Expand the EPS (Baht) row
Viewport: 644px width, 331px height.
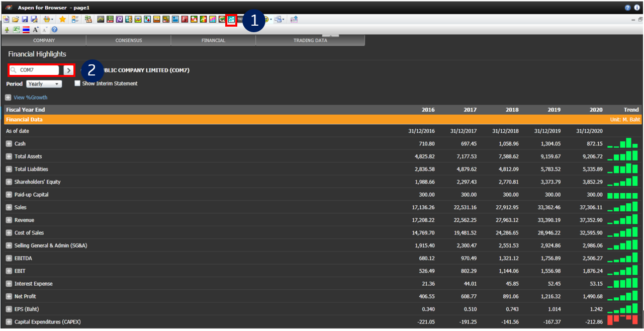tap(9, 309)
